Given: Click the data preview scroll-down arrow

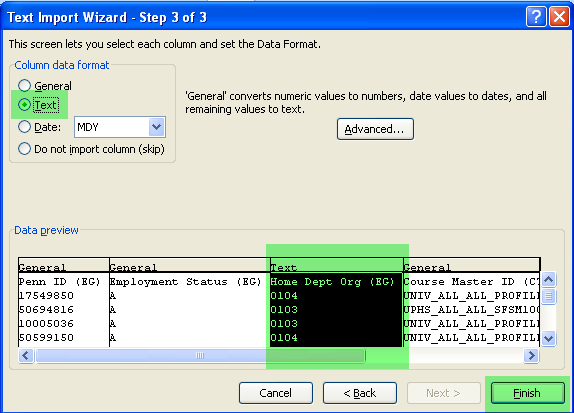Looking at the screenshot, I should point(548,338).
